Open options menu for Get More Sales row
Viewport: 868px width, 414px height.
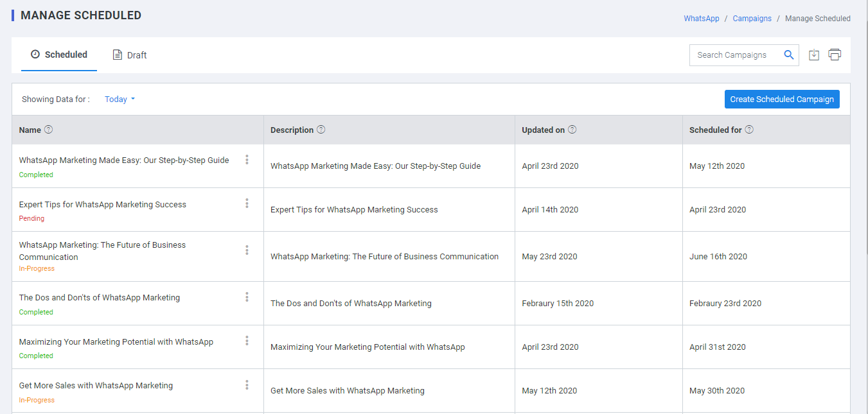click(x=247, y=385)
